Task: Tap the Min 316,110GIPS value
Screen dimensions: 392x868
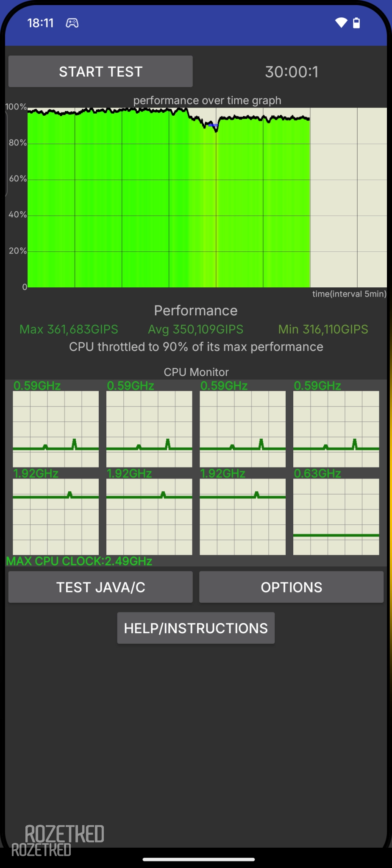Action: 323,329
